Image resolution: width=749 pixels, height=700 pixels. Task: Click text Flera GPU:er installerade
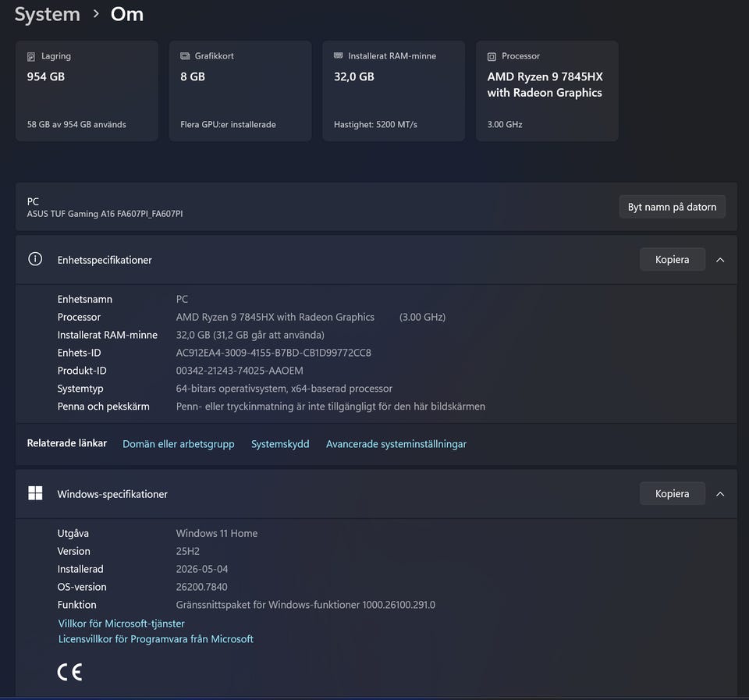[228, 124]
